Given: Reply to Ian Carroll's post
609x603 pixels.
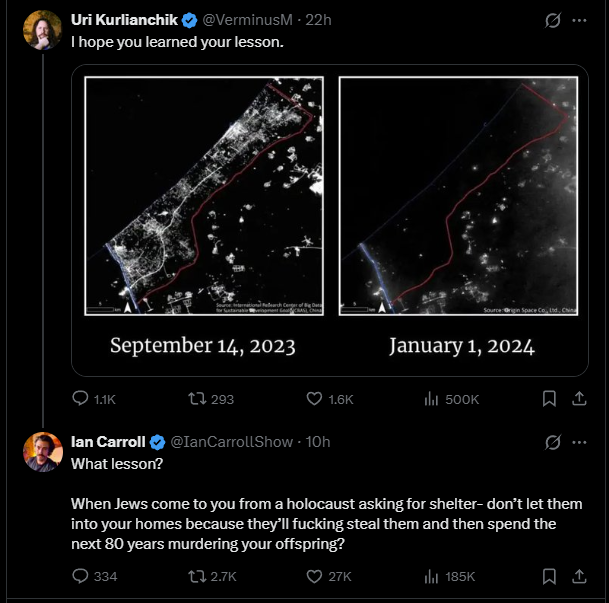Looking at the screenshot, I should (x=81, y=576).
